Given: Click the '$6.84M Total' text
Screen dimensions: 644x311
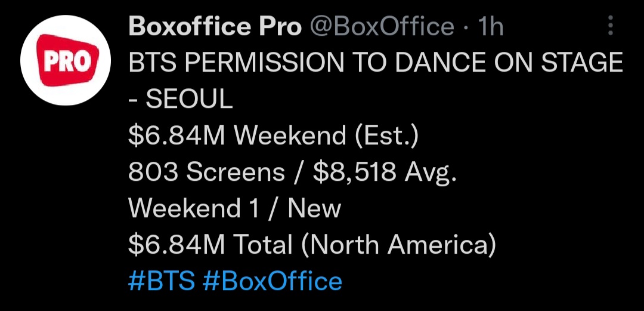Looking at the screenshot, I should pos(210,245).
